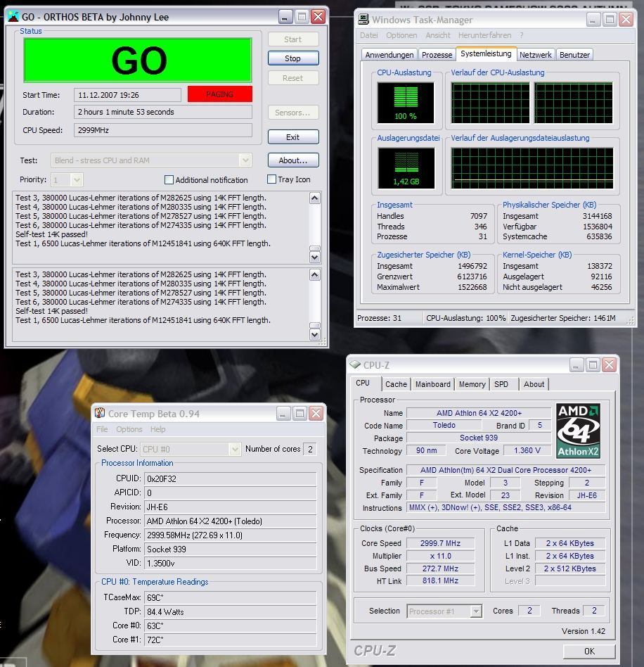The image size is (644, 667).
Task: Open the Test type dropdown in ORTHOS
Action: [x=245, y=160]
